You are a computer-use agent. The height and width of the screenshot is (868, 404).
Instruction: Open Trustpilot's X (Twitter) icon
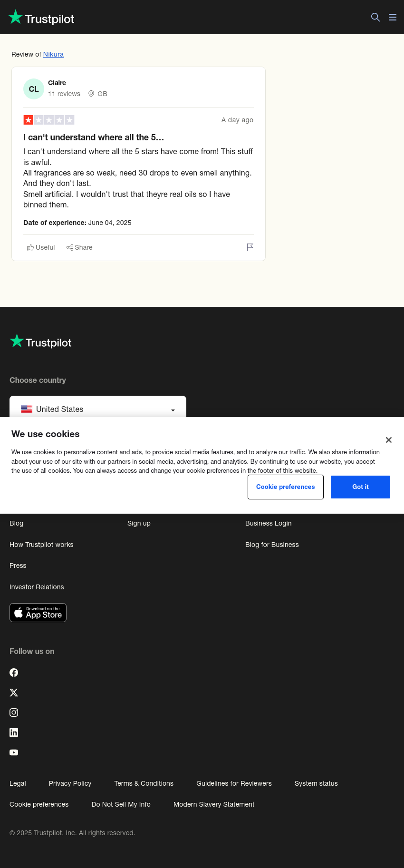click(x=14, y=692)
